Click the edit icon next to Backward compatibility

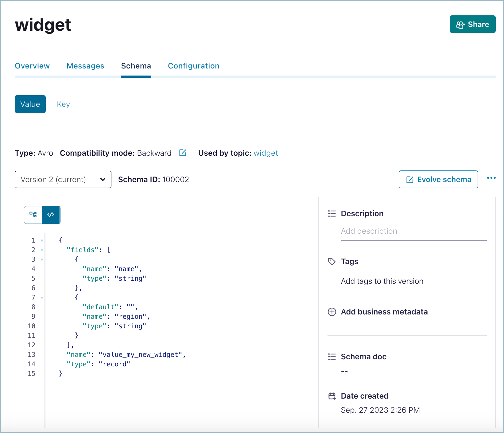click(x=183, y=153)
